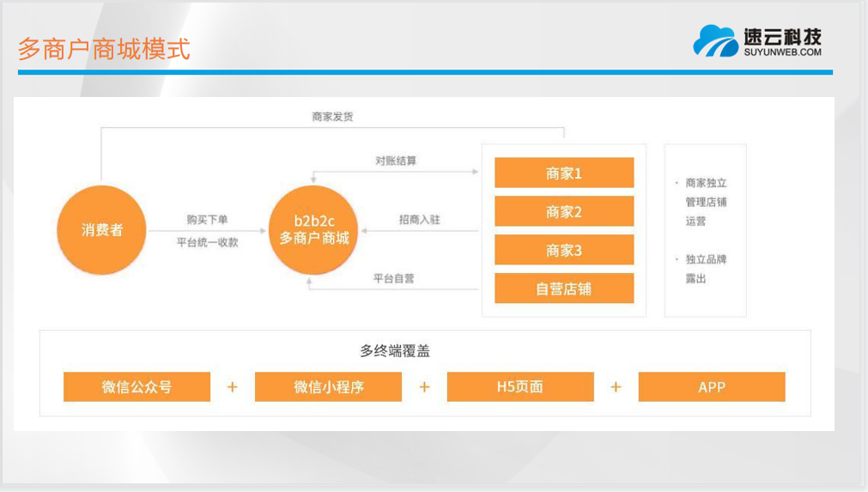
Task: Click the b2b2c 多商户商城 circle
Action: tap(314, 230)
